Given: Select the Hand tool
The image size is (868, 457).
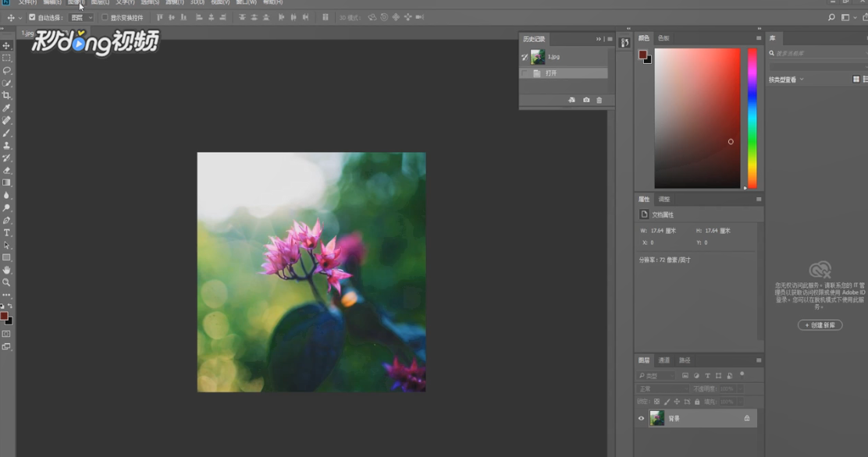Looking at the screenshot, I should click(7, 270).
